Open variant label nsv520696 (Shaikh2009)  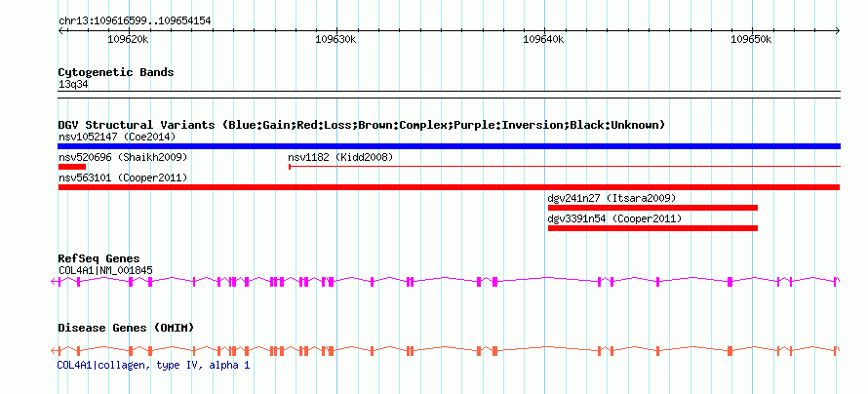click(x=123, y=158)
